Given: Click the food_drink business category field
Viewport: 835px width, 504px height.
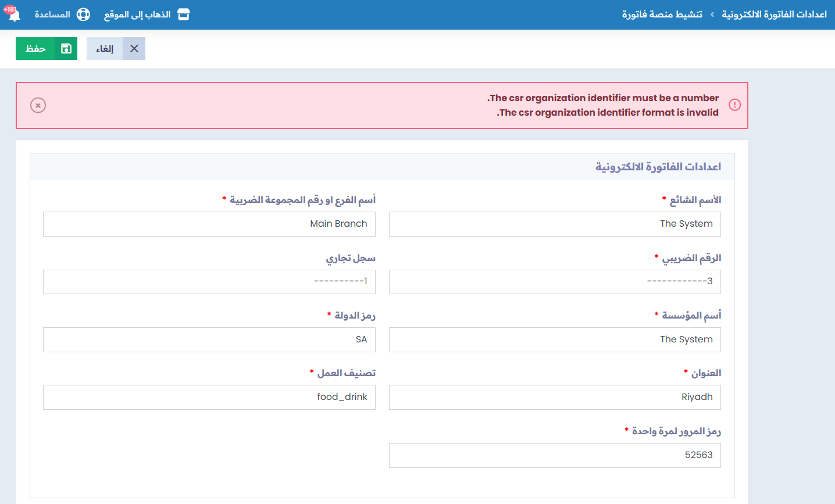Looking at the screenshot, I should [x=209, y=397].
